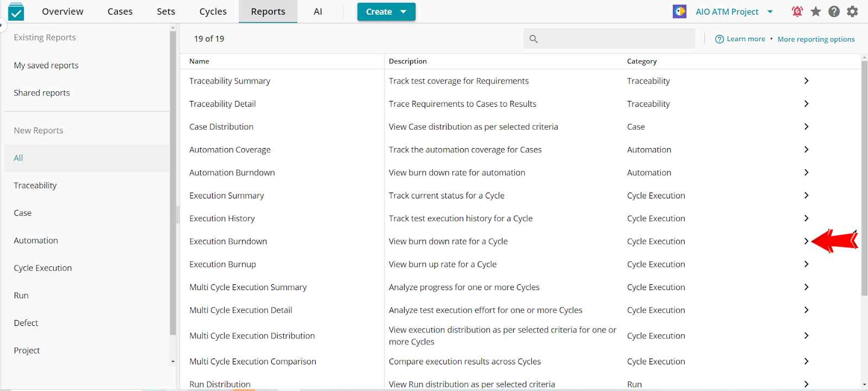Open Traceability Summary row chevron
Viewport: 868px width, 391px height.
click(x=806, y=81)
